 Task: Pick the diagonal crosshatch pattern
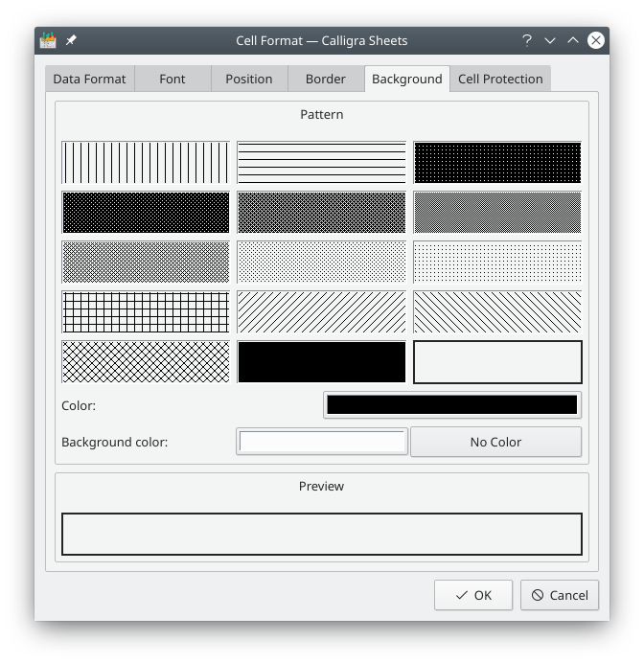(146, 361)
